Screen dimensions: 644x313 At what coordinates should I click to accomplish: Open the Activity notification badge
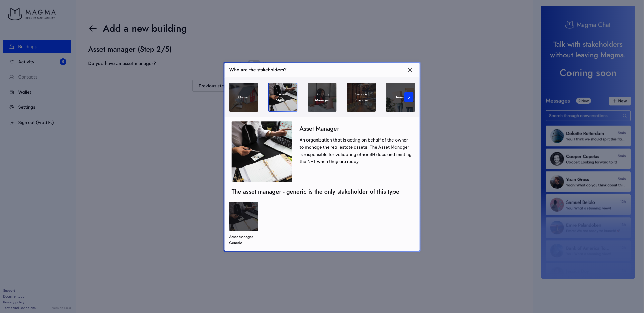coord(63,62)
